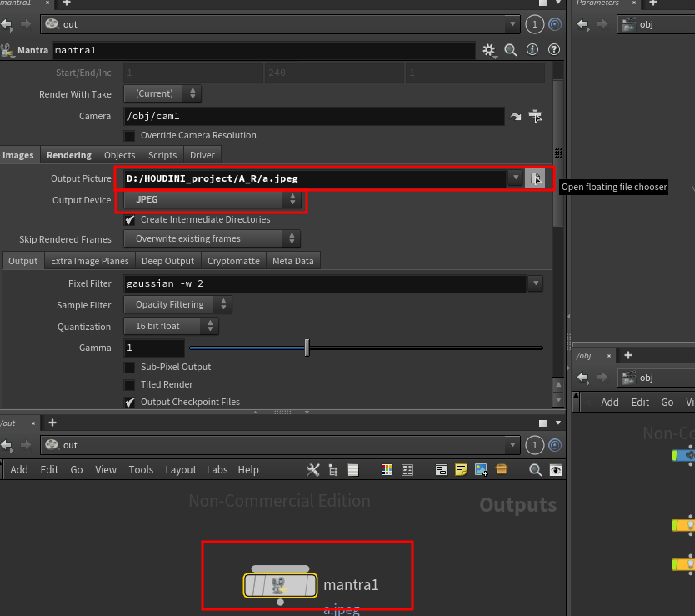This screenshot has height=616, width=695.
Task: Open the node shapes palette icon
Action: [407, 470]
